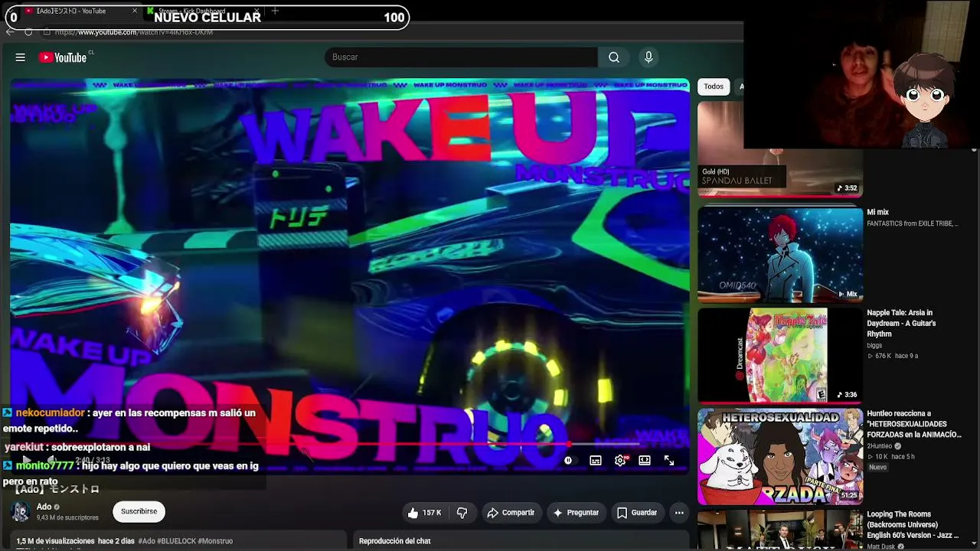Viewport: 980px width, 551px height.
Task: Reload the page in browser
Action: click(28, 32)
